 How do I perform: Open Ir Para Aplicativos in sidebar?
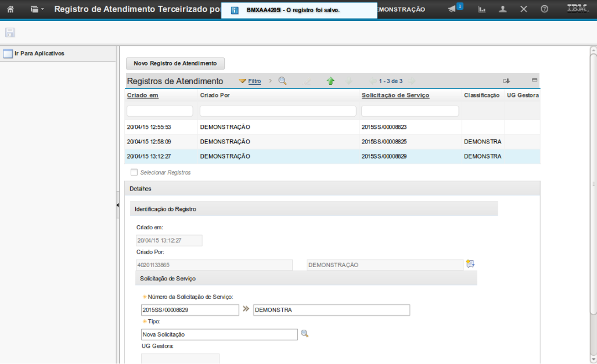click(39, 53)
